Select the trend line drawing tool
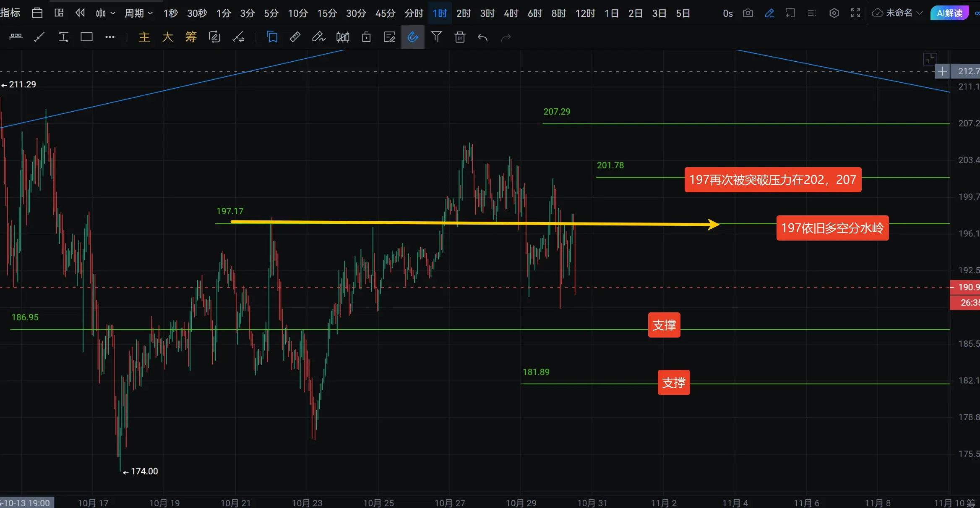The width and height of the screenshot is (980, 508). point(39,37)
